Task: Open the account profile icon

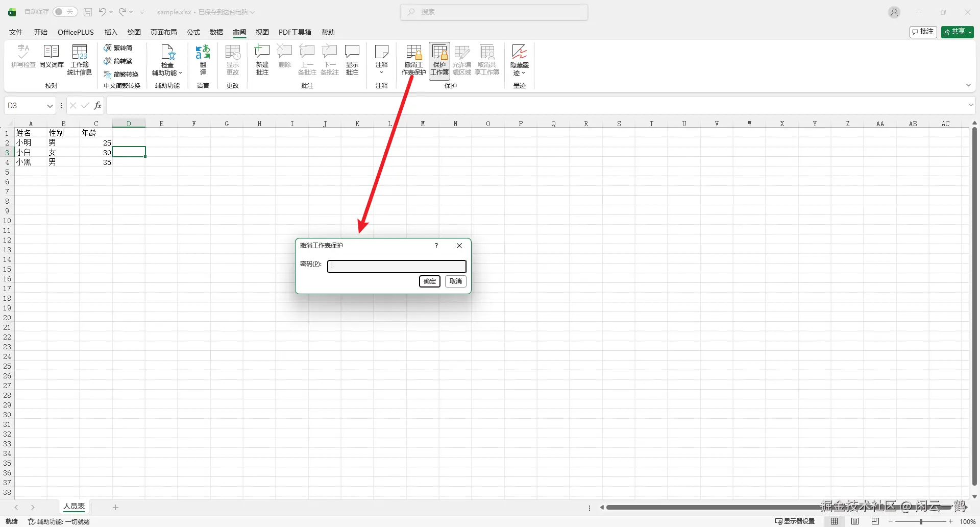Action: click(894, 12)
